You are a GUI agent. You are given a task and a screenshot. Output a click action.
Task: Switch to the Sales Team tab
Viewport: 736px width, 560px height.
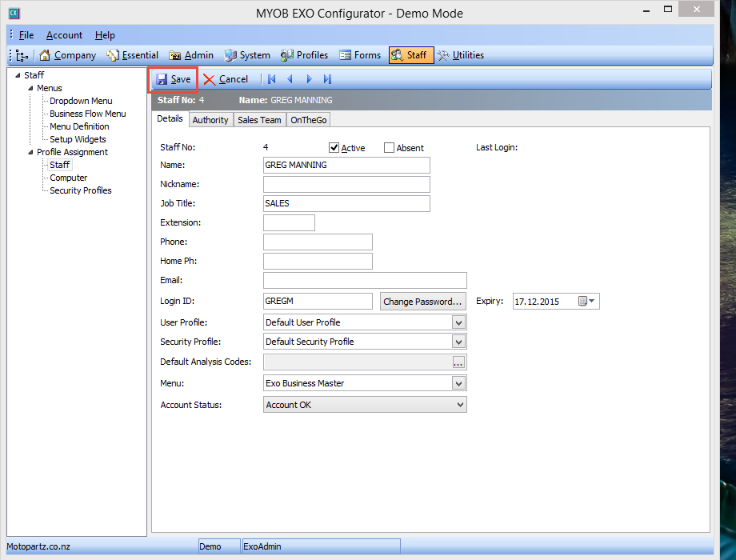click(x=259, y=120)
